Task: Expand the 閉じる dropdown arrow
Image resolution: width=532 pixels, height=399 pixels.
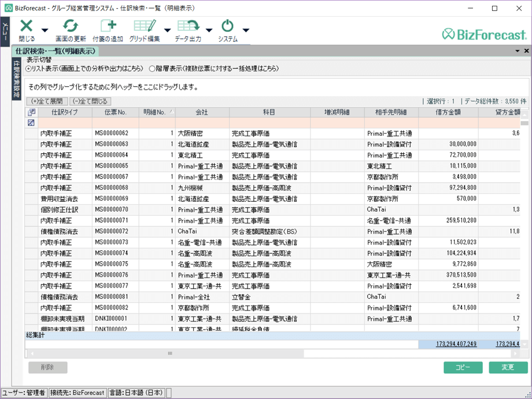Action: point(45,31)
